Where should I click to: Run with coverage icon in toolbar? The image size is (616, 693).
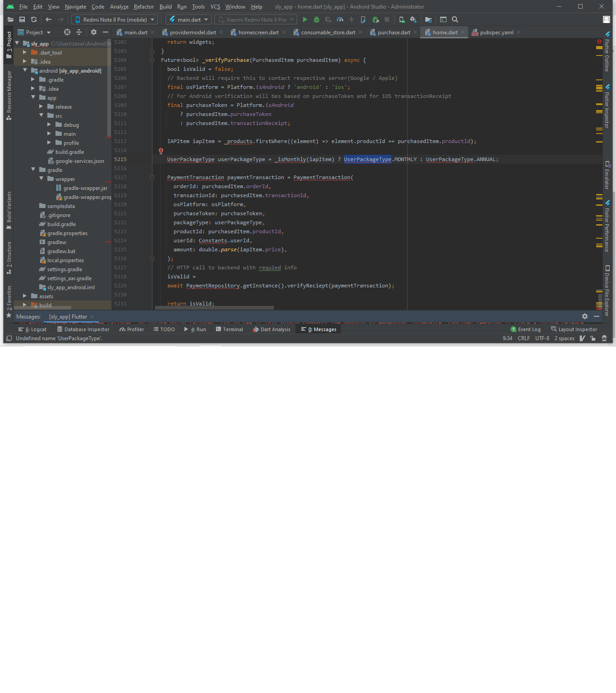click(328, 19)
